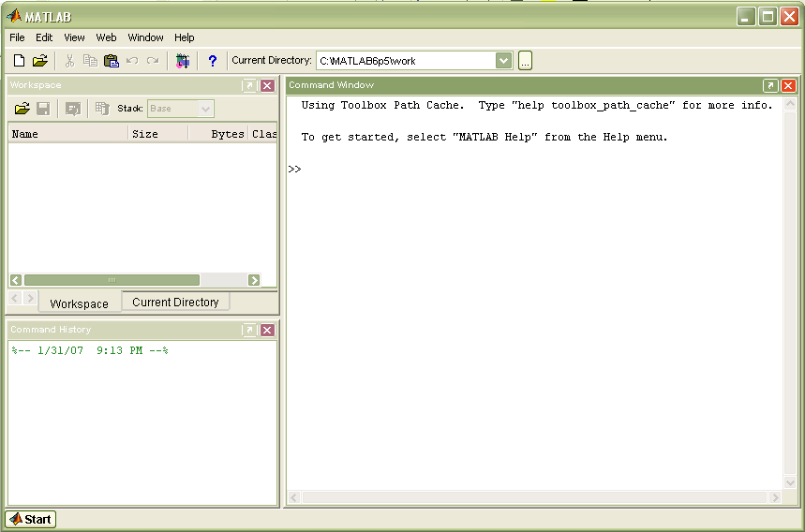This screenshot has width=805, height=532.
Task: Maximize the MATLAB window
Action: 768,17
